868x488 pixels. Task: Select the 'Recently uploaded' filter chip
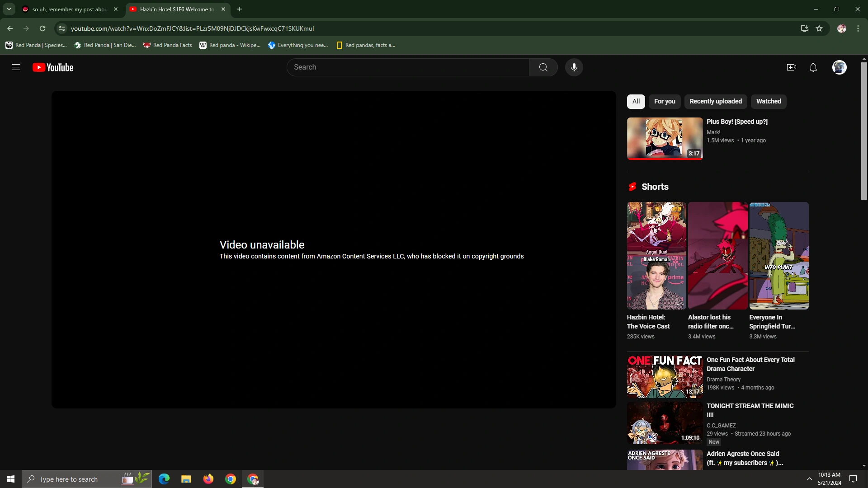715,101
